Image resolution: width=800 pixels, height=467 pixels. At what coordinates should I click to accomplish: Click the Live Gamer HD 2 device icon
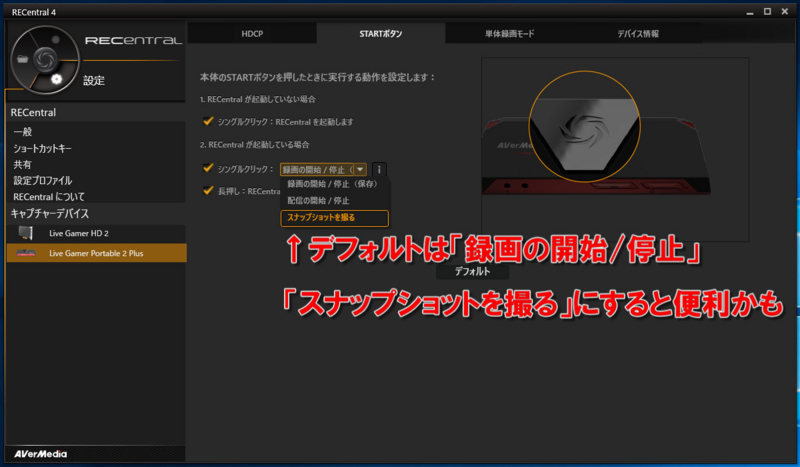click(x=26, y=233)
